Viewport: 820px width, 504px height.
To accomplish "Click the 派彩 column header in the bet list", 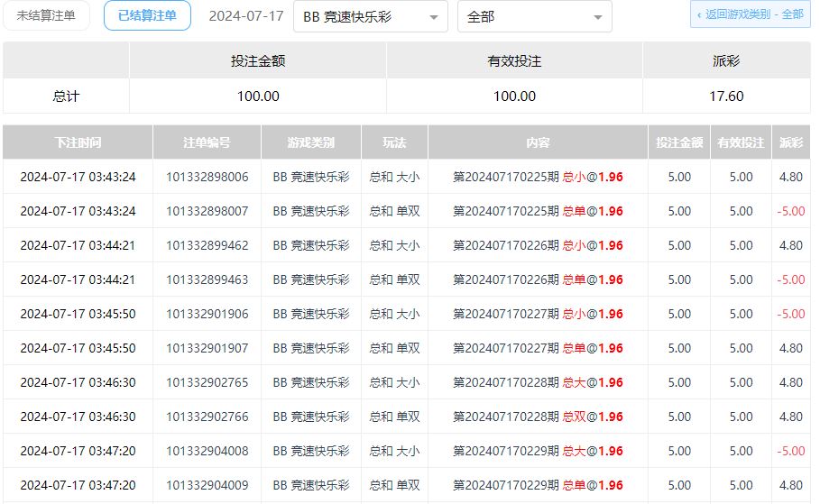I will (x=790, y=142).
